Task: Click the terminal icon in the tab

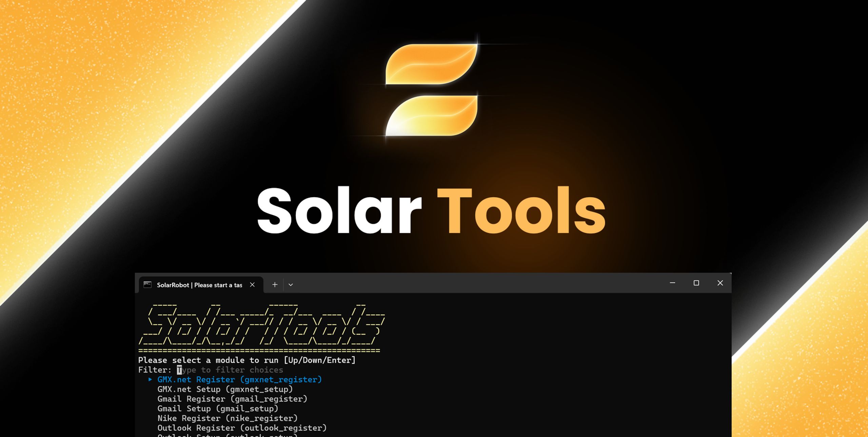Action: (147, 285)
